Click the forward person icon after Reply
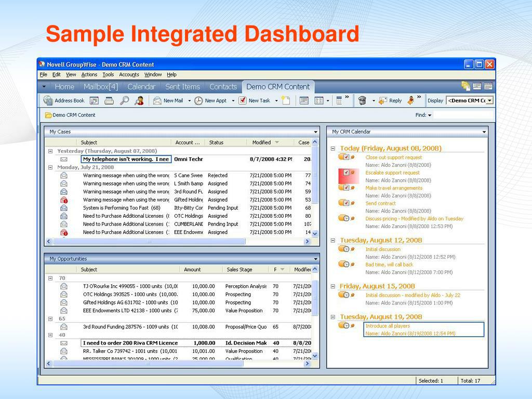 pyautogui.click(x=411, y=100)
